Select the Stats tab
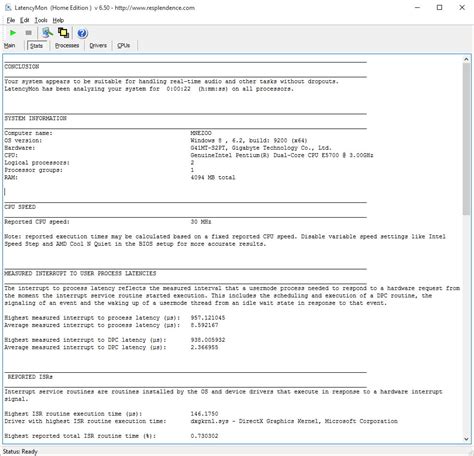This screenshot has width=474, height=456. click(x=36, y=46)
